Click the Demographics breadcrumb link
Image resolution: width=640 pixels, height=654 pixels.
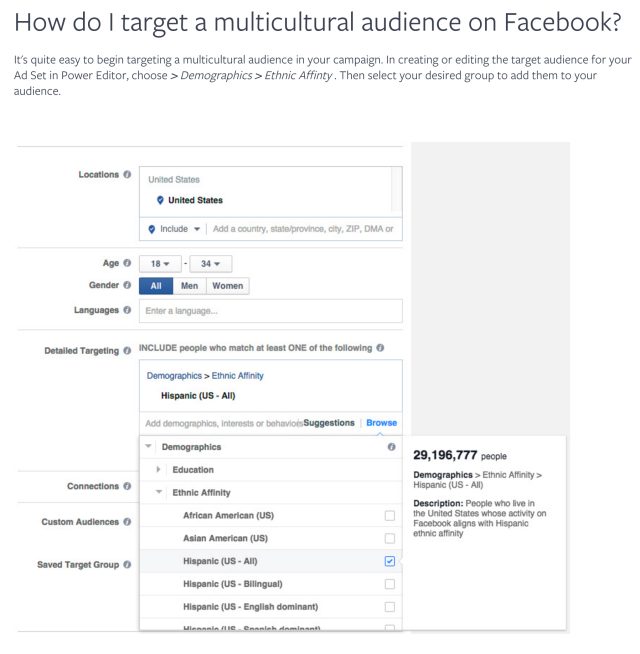[x=174, y=375]
